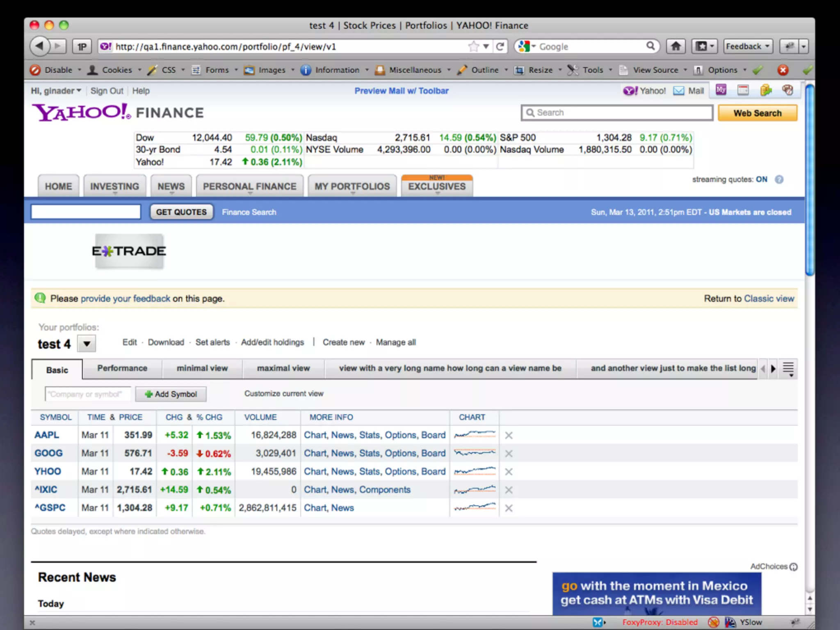
Task: Click the Company or symbol input field
Action: coord(87,394)
